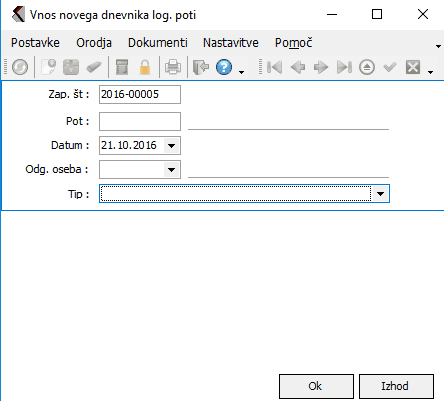Click the blue help question mark icon
This screenshot has width=444, height=401.
(x=224, y=67)
